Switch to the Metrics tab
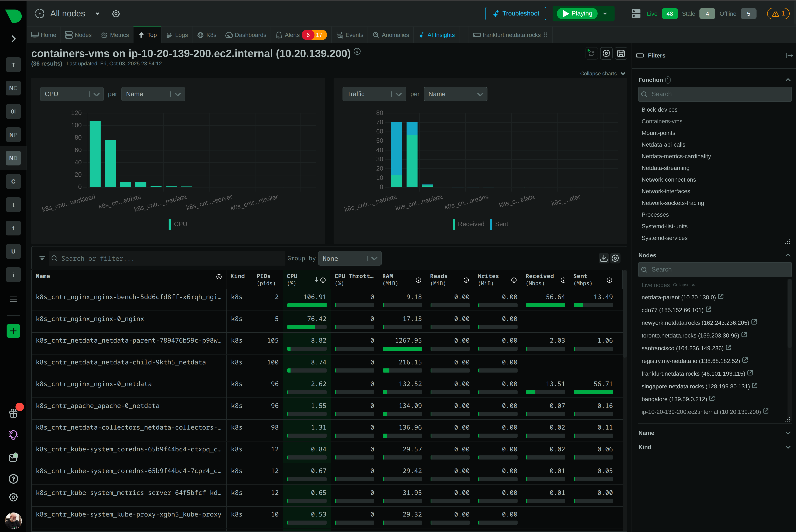The height and width of the screenshot is (532, 796). coord(115,35)
